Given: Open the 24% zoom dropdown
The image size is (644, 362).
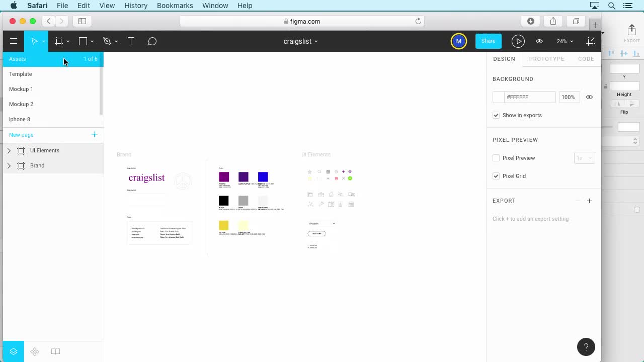Looking at the screenshot, I should point(565,41).
